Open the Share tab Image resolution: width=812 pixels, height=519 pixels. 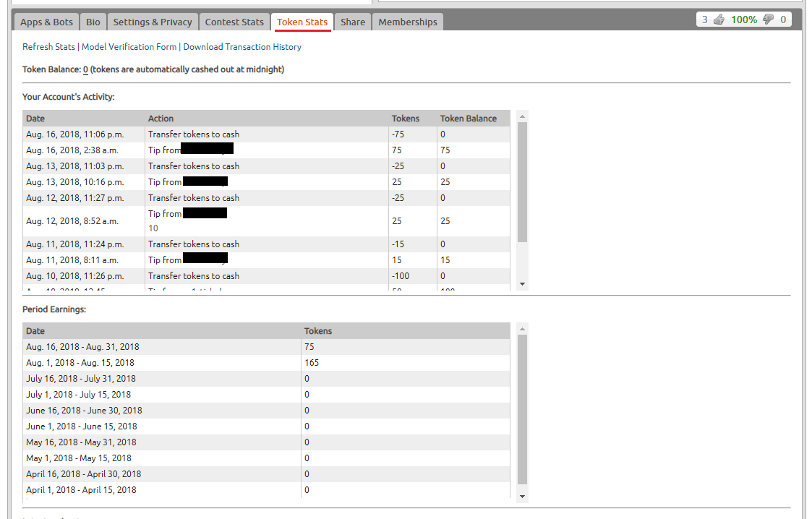tap(353, 22)
